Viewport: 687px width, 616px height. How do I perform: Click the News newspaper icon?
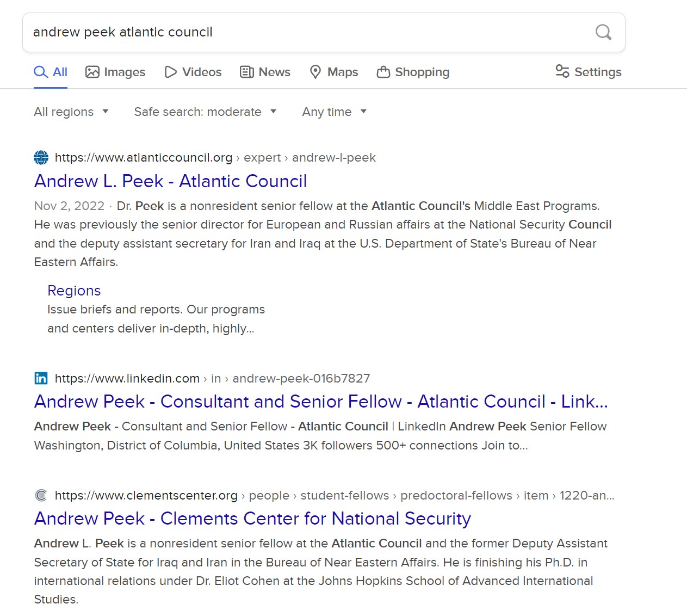coord(247,72)
